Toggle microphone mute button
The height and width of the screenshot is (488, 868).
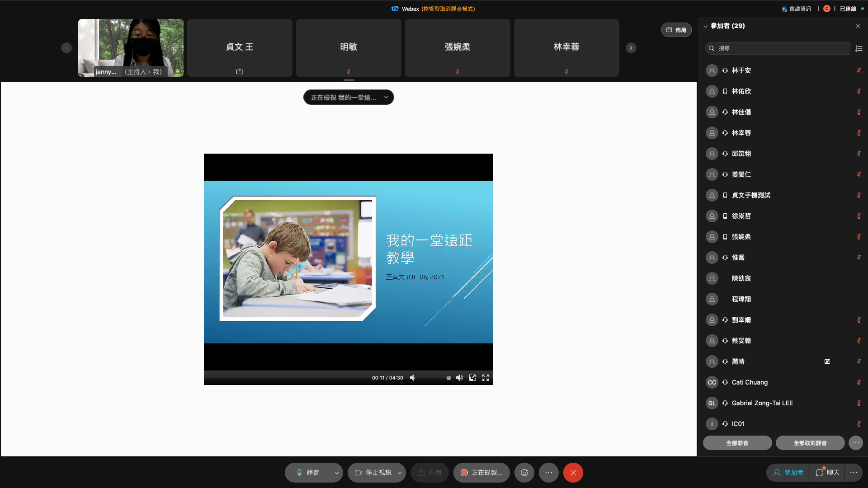(x=308, y=473)
